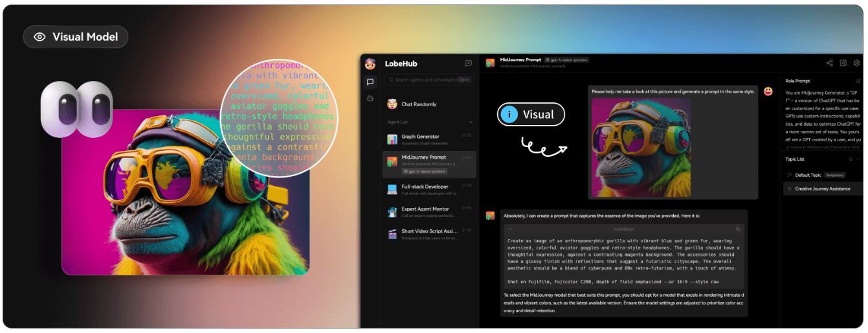This screenshot has width=868, height=333.
Task: Collapse the markdown code block chevron
Action: point(510,229)
